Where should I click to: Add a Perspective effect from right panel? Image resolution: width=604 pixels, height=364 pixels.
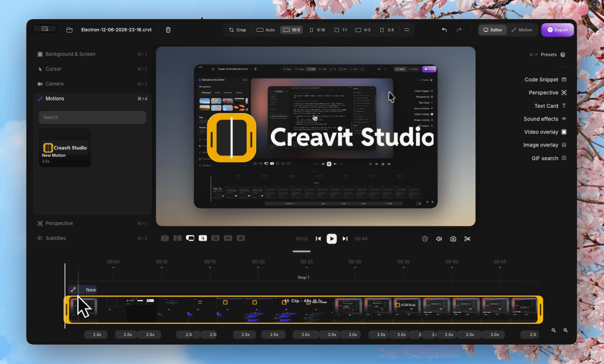click(x=547, y=93)
